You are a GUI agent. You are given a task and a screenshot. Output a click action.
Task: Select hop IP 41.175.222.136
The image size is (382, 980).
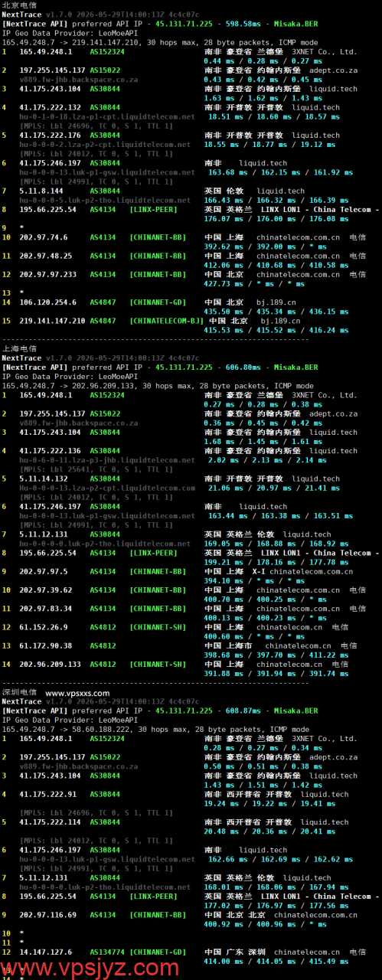tap(50, 451)
